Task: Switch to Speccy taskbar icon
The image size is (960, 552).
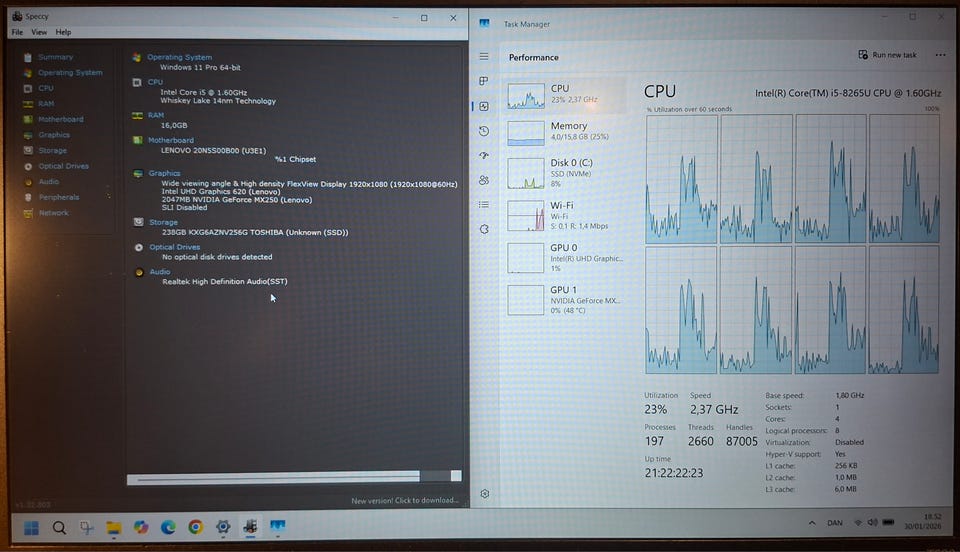Action: (250, 526)
